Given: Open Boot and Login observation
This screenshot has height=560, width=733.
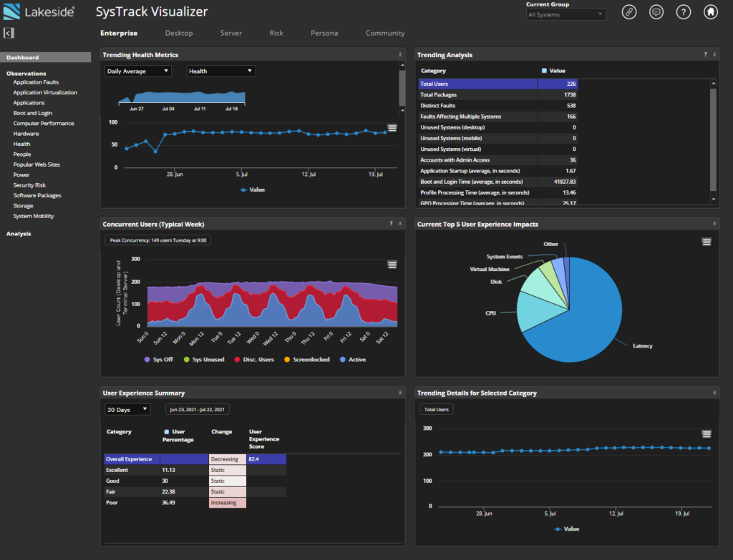Looking at the screenshot, I should pyautogui.click(x=33, y=113).
